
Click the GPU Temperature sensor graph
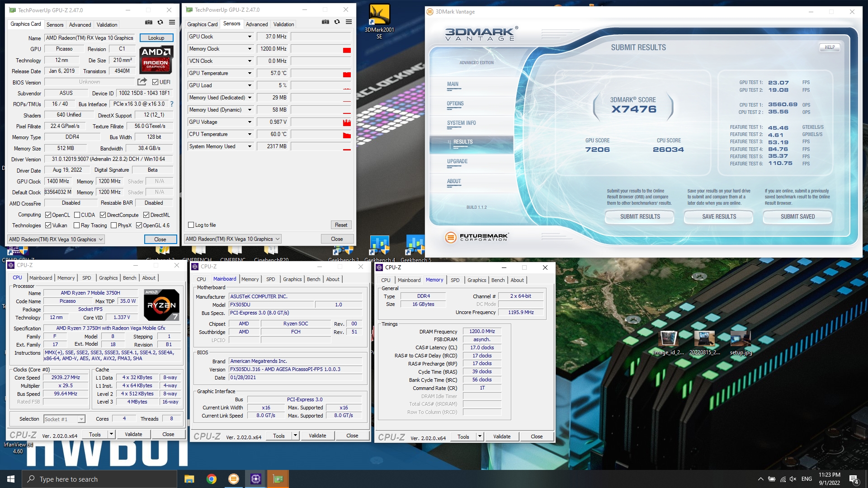pyautogui.click(x=321, y=73)
